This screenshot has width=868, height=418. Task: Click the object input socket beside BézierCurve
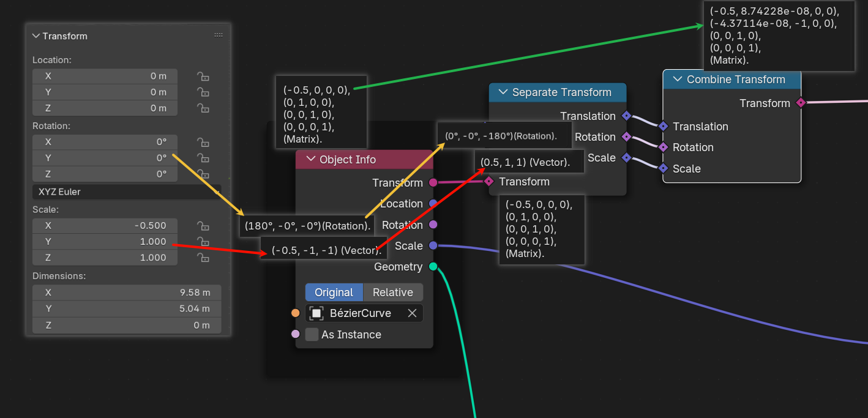296,313
